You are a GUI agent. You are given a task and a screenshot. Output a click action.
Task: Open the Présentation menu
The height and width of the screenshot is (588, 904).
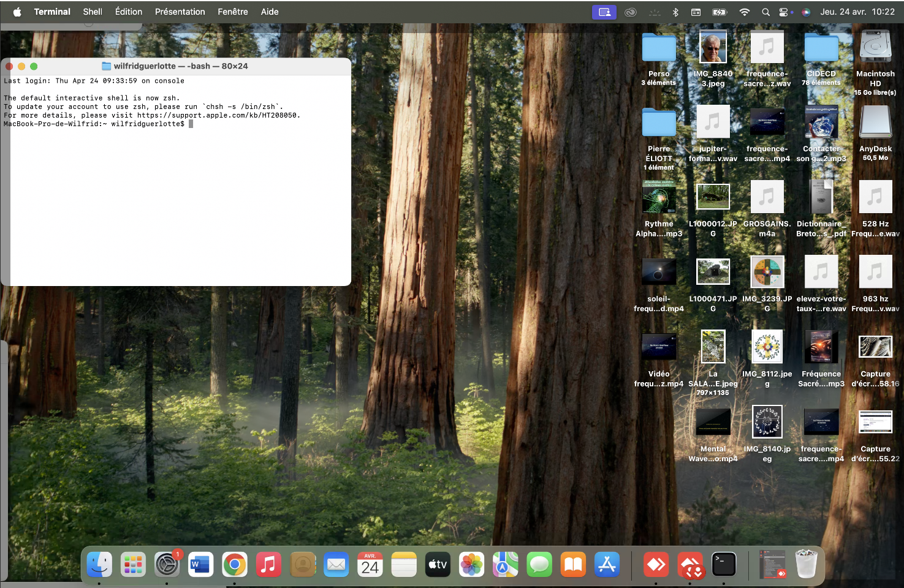(x=180, y=12)
